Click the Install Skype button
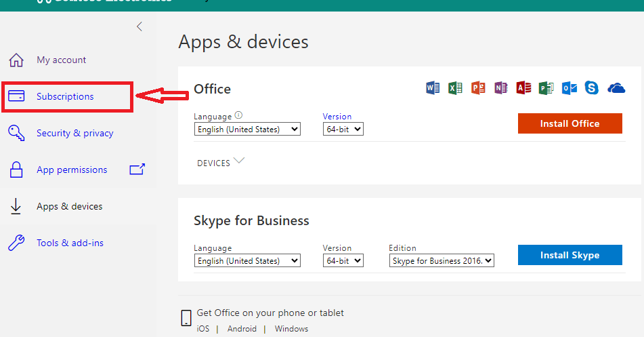Image resolution: width=644 pixels, height=337 pixels. tap(570, 255)
